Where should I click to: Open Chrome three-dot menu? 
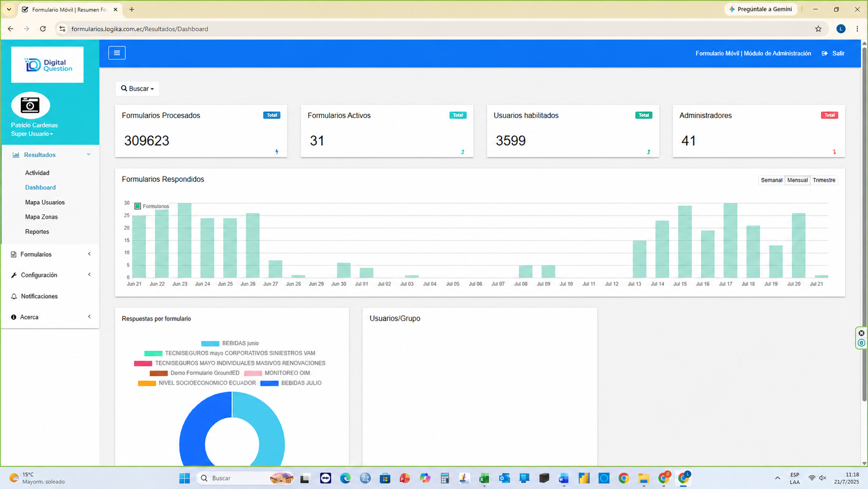click(857, 29)
